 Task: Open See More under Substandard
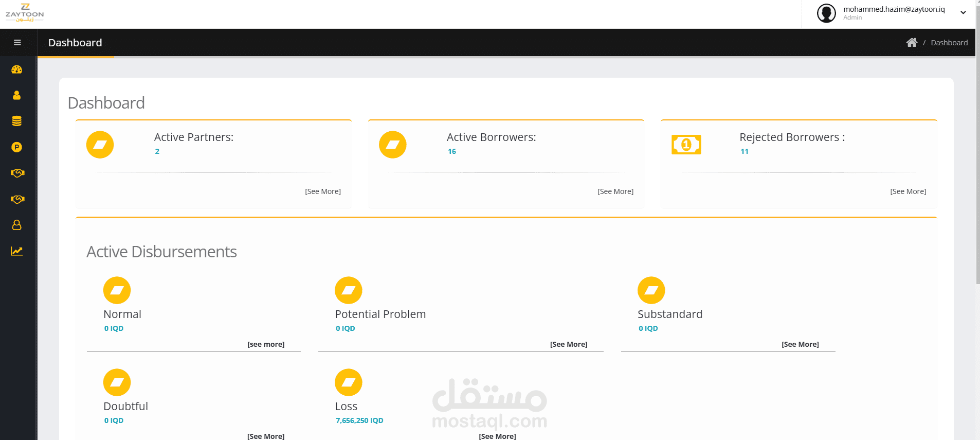(800, 344)
